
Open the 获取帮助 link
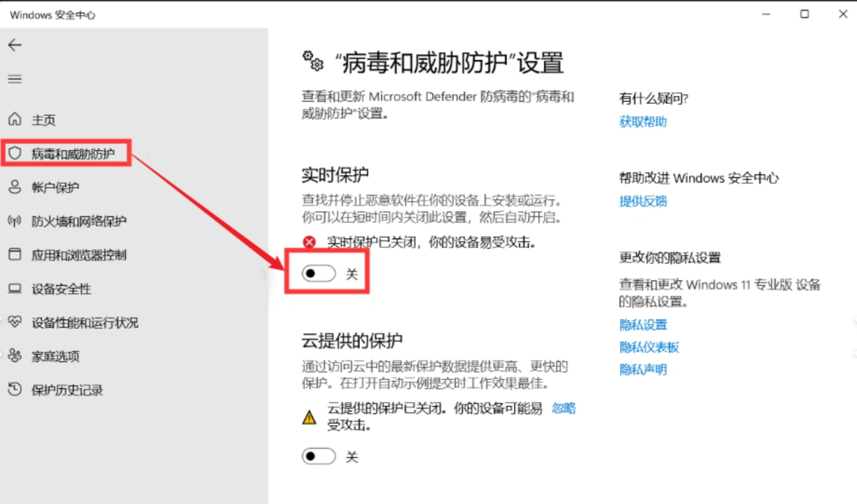[642, 122]
